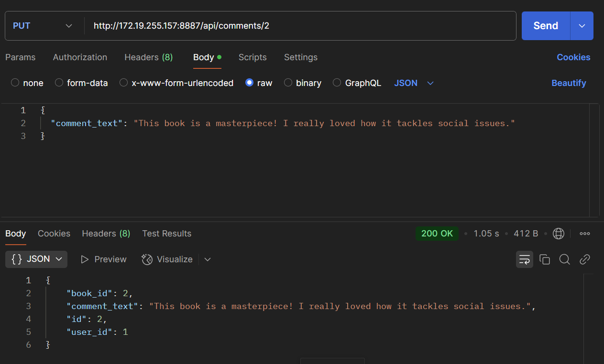Search the response using the magnifier icon
The height and width of the screenshot is (364, 604).
[x=564, y=259]
